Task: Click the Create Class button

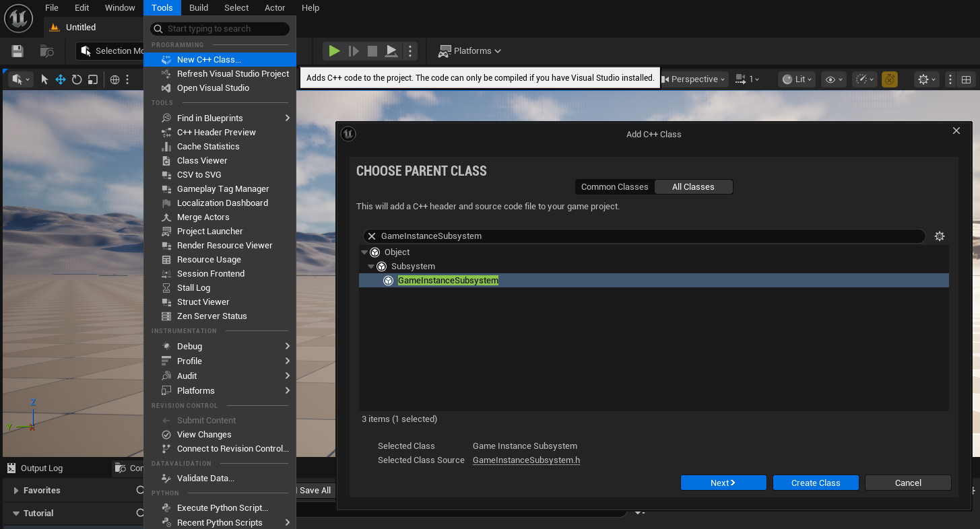Action: click(x=815, y=483)
